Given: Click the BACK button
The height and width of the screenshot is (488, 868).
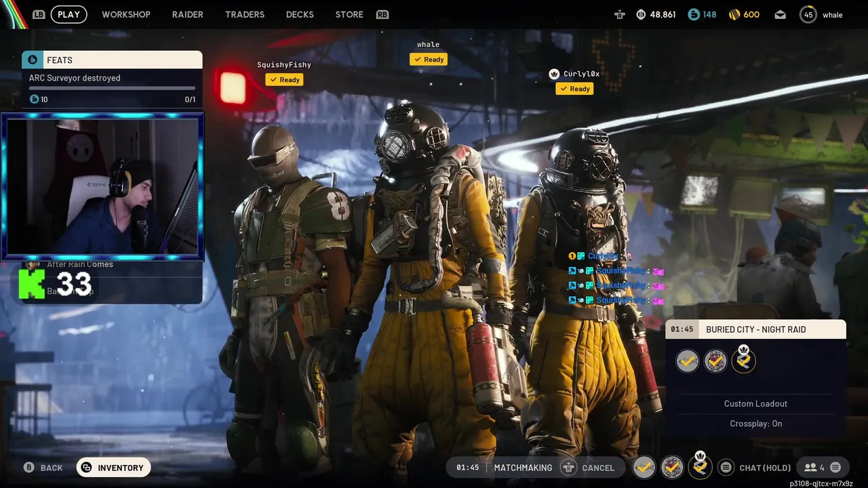Looking at the screenshot, I should point(43,468).
